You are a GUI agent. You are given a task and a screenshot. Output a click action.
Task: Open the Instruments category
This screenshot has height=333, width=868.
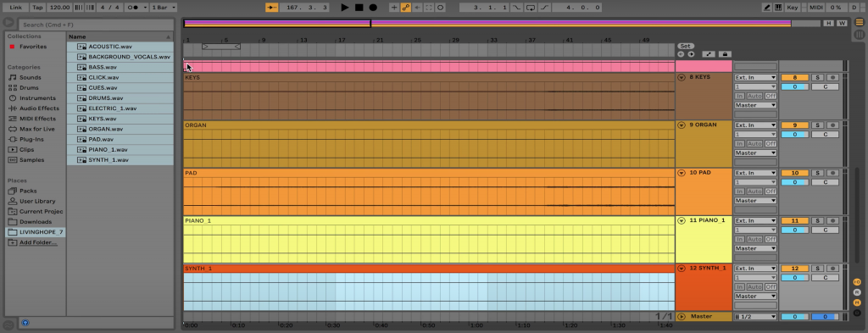point(37,98)
